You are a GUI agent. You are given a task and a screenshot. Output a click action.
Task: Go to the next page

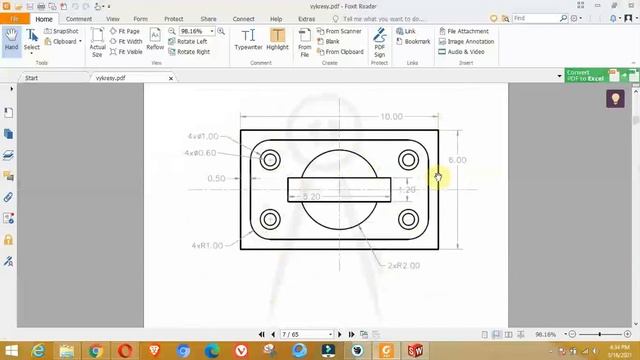click(340, 334)
